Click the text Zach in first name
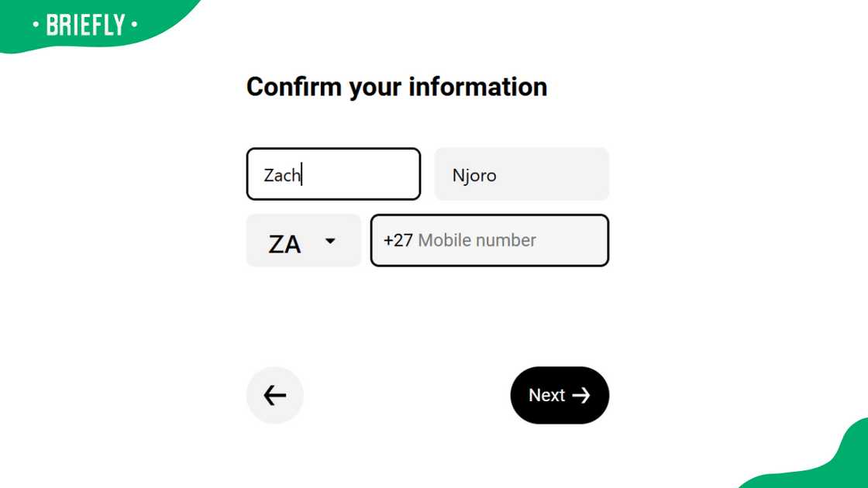 click(282, 175)
